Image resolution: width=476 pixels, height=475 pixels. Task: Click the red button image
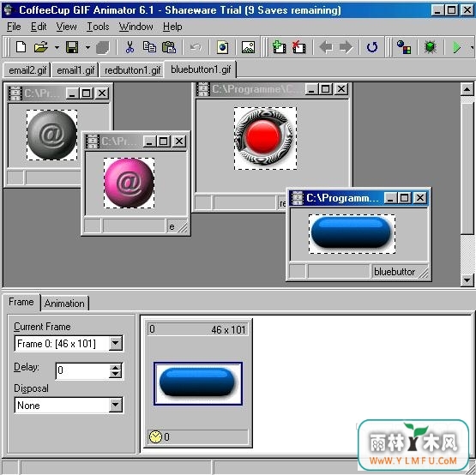click(x=265, y=138)
